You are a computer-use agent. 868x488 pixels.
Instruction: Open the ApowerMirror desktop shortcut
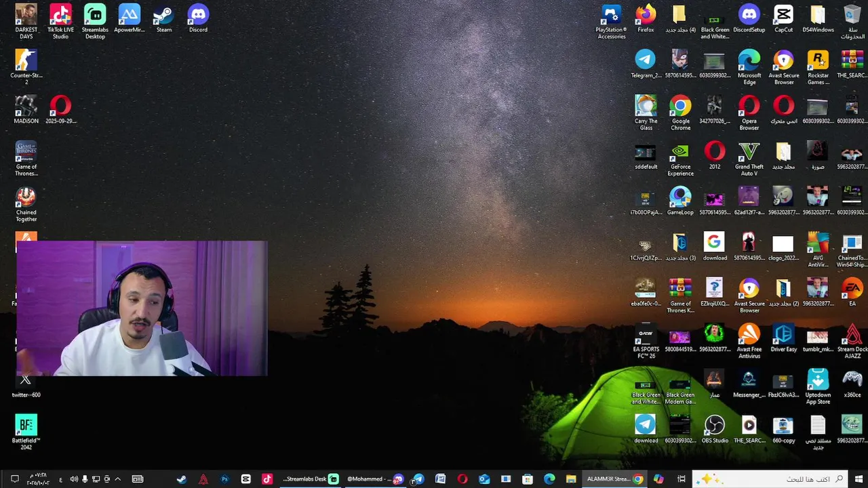(x=129, y=18)
